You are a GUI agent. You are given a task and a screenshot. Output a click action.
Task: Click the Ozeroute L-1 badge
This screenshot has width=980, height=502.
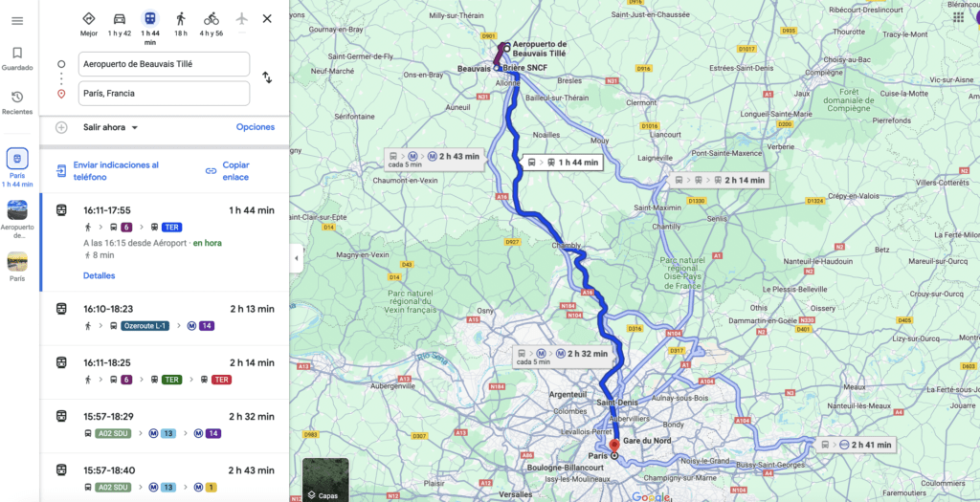click(x=145, y=325)
